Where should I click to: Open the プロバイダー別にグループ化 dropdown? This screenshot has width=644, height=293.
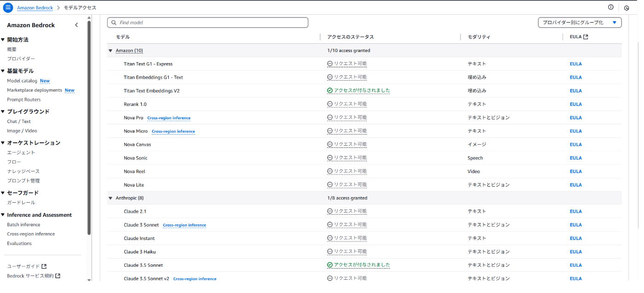pos(580,23)
